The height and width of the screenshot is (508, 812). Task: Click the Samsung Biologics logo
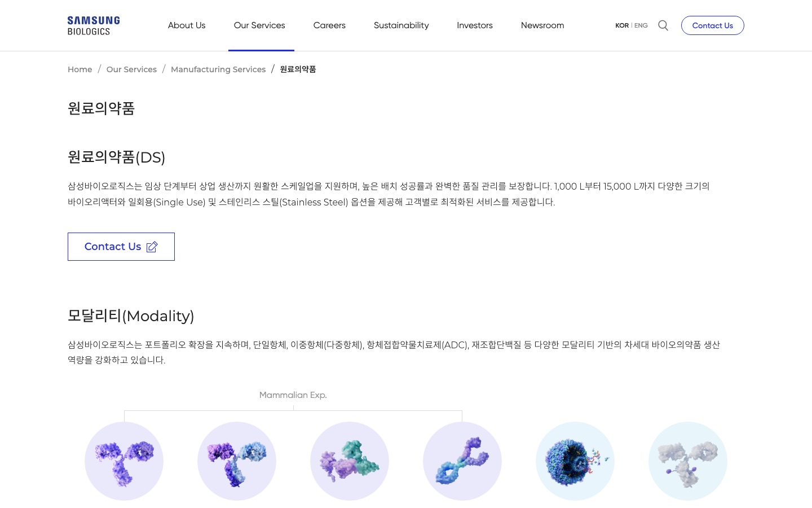pyautogui.click(x=94, y=25)
